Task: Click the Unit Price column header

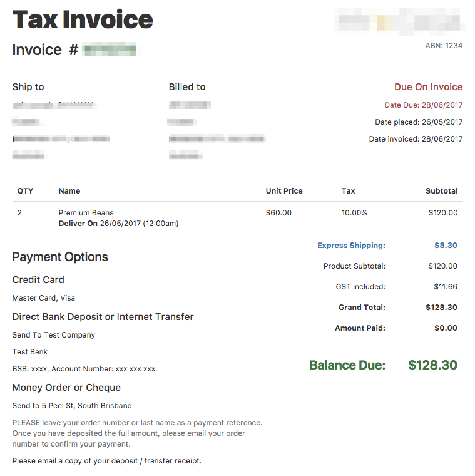Action: (x=284, y=191)
